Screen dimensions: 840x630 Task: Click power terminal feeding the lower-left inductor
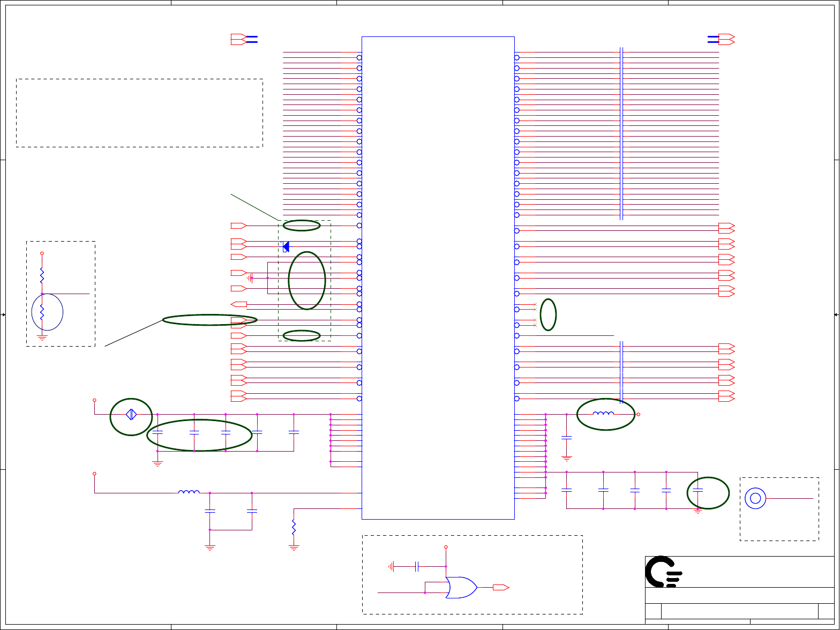[x=95, y=474]
